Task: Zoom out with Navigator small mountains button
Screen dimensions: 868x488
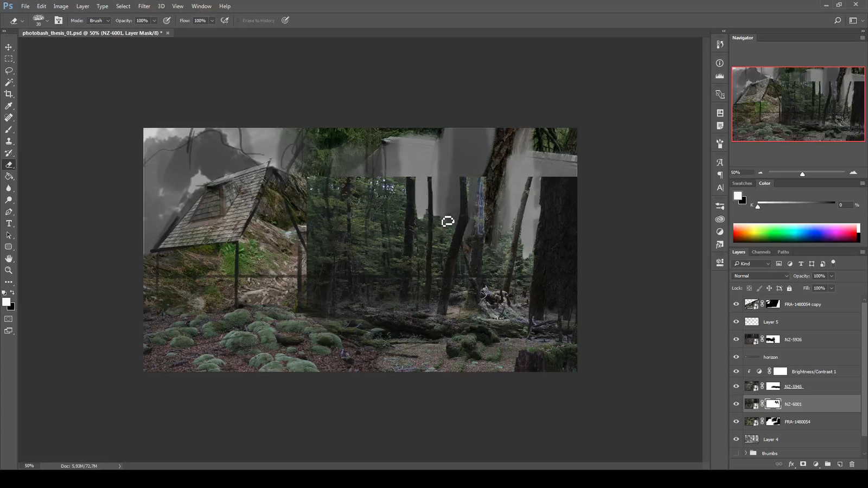Action: click(x=760, y=172)
